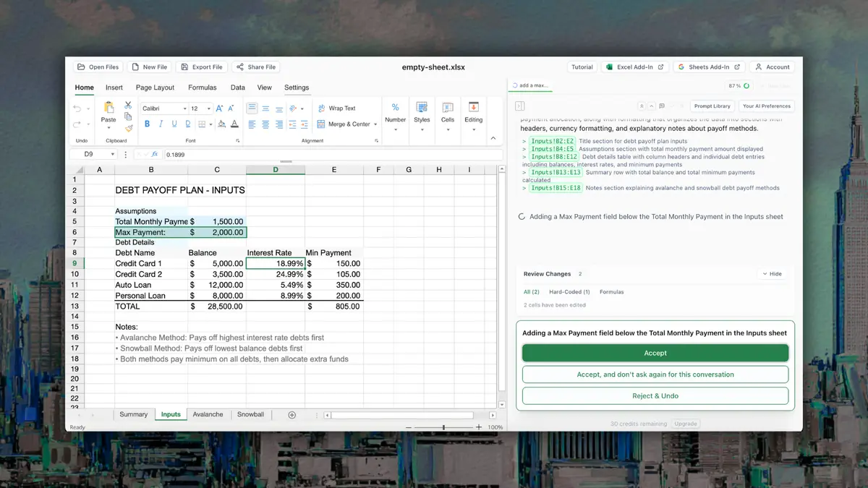Filter review changes to Hard-Coded
The image size is (868, 488).
pos(569,292)
